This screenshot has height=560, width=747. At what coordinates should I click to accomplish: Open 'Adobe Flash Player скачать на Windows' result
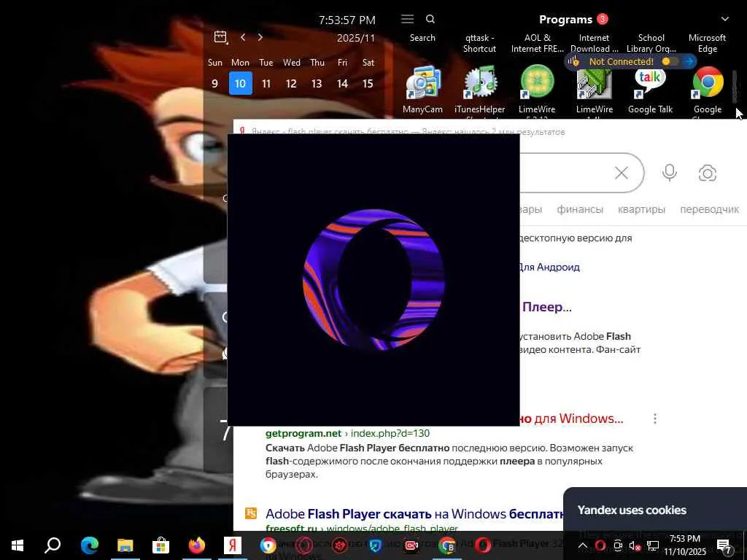click(x=414, y=514)
